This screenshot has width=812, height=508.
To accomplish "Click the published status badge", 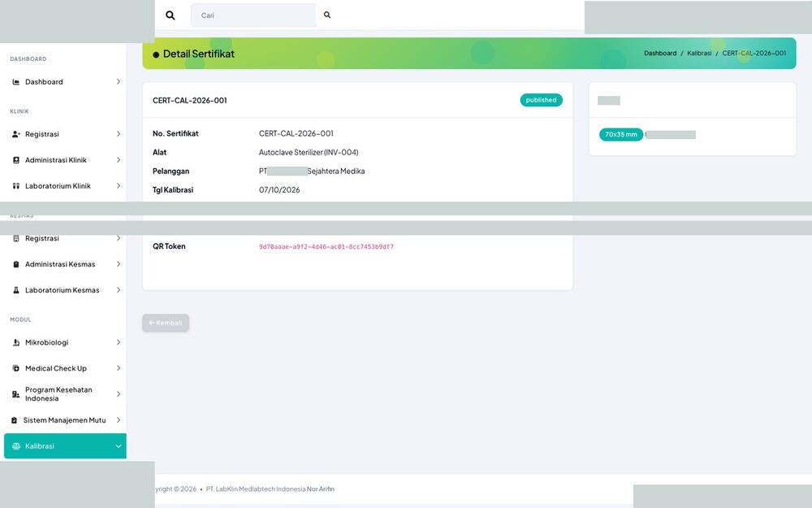I will (541, 100).
